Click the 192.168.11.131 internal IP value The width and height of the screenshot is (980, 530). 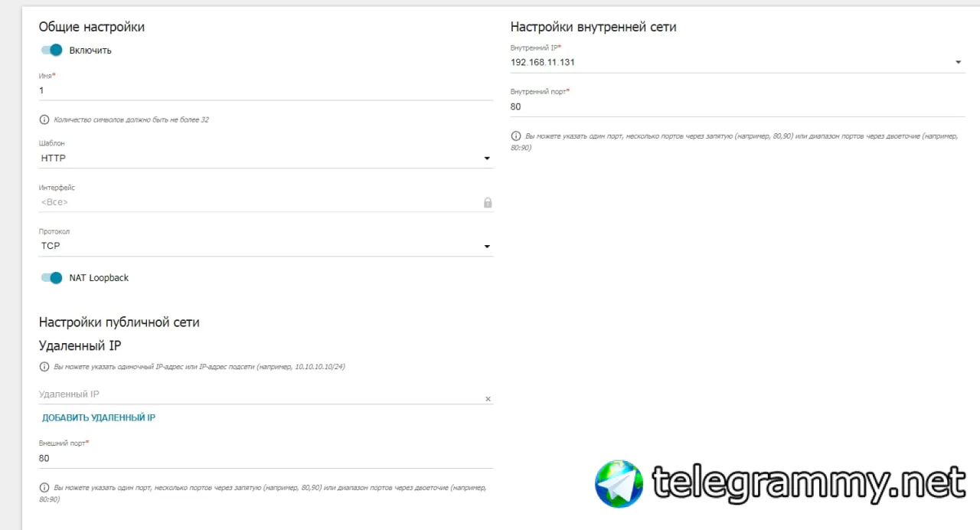point(543,63)
